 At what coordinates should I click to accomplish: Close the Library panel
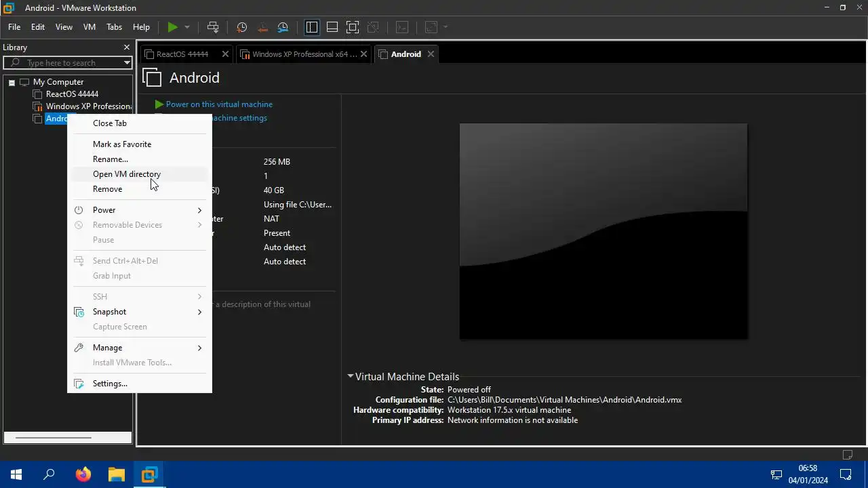pyautogui.click(x=126, y=47)
